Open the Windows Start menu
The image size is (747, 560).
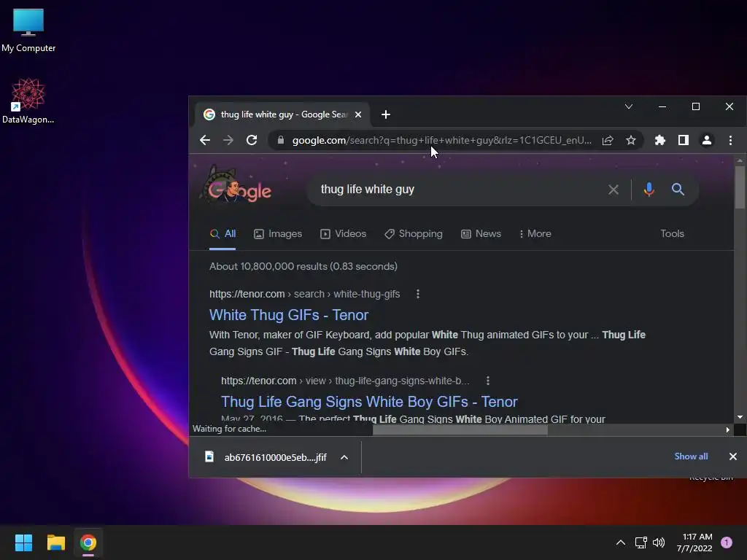[x=23, y=542]
